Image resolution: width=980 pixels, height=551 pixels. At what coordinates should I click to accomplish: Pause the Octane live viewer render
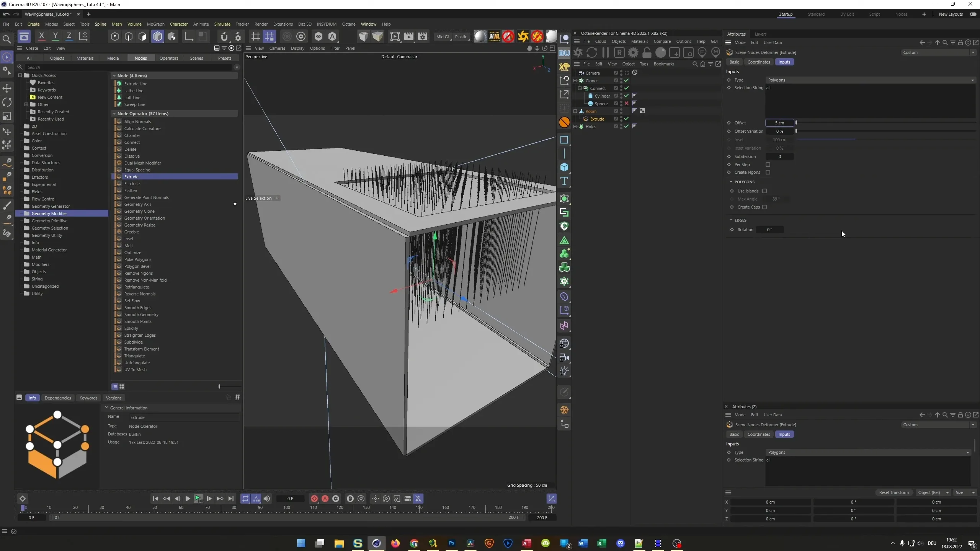tap(606, 52)
